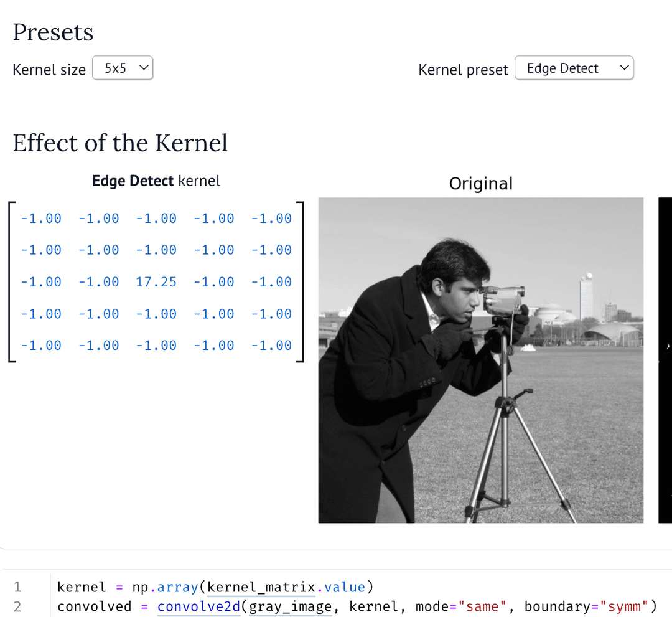Click the Kernel size label

click(49, 70)
